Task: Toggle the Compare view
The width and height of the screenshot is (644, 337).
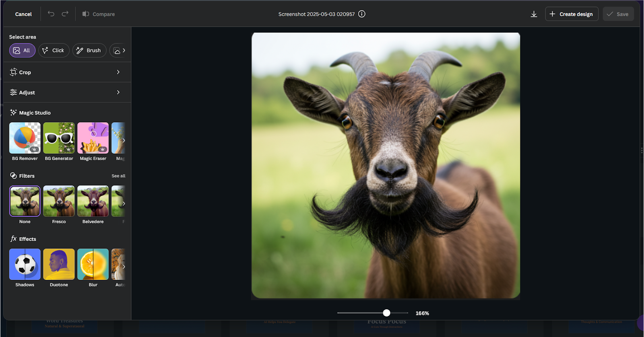Action: [99, 14]
